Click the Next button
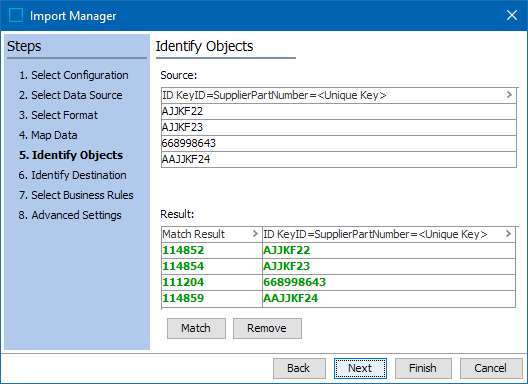The height and width of the screenshot is (384, 528). click(360, 368)
